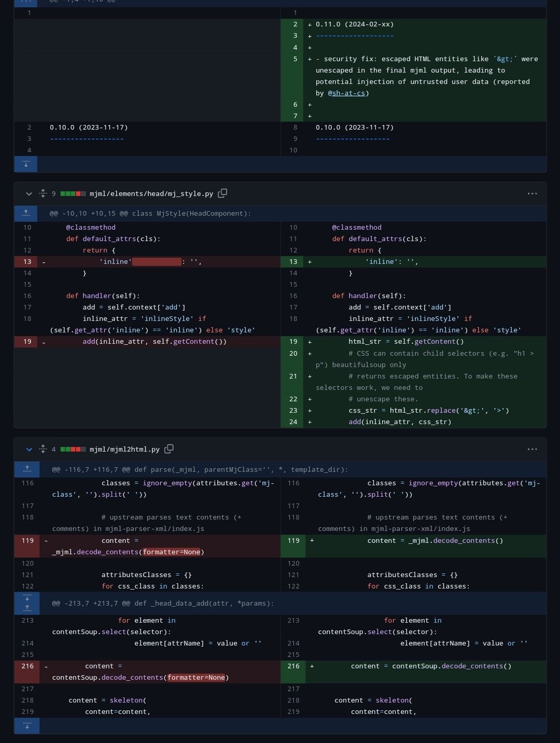The width and height of the screenshot is (560, 743).
Task: Click the diff stat squares for mjml2html.py
Action: 73,449
